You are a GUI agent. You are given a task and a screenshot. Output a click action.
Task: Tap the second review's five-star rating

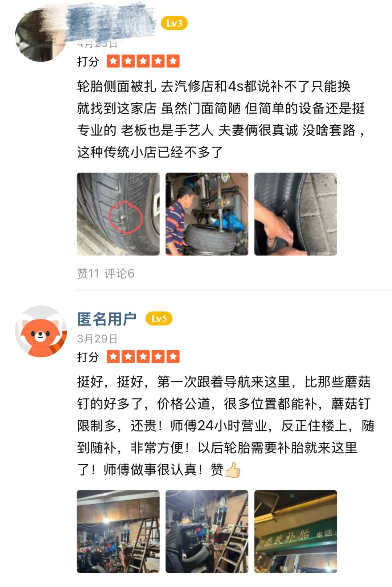(x=143, y=357)
